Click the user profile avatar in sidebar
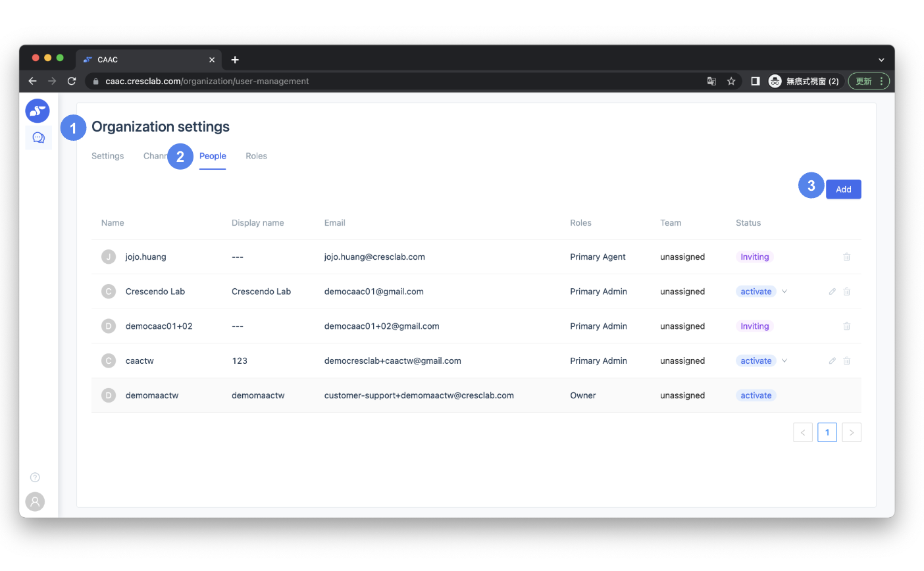This screenshot has width=924, height=571. pyautogui.click(x=36, y=502)
